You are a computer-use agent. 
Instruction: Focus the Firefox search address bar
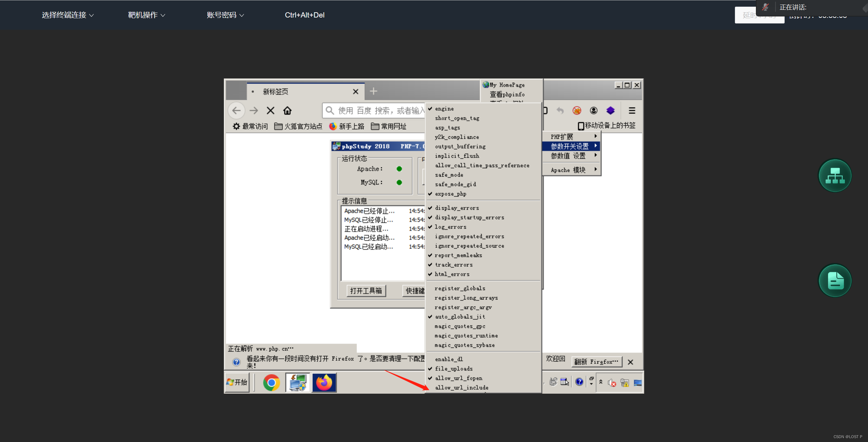(x=374, y=111)
